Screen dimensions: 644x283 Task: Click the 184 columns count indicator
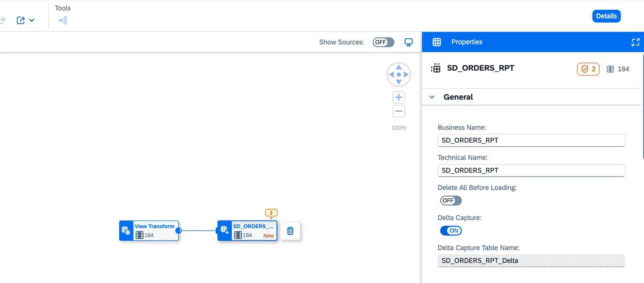618,69
